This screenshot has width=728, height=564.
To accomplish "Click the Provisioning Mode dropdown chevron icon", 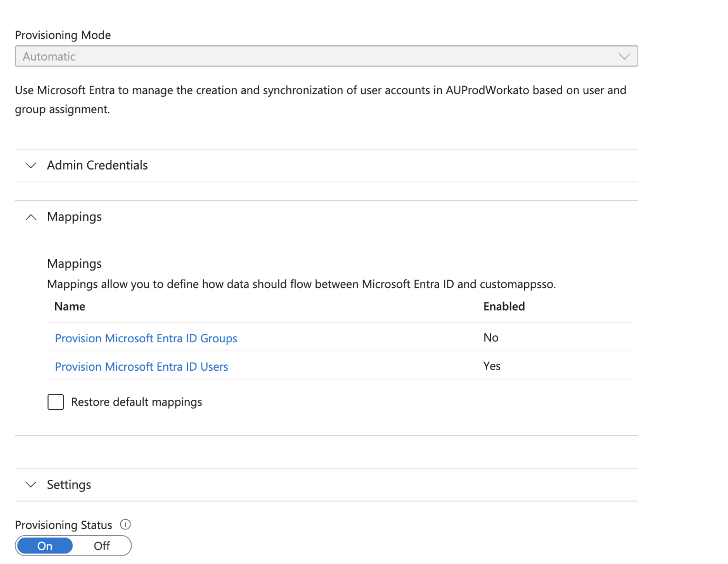I will click(624, 56).
